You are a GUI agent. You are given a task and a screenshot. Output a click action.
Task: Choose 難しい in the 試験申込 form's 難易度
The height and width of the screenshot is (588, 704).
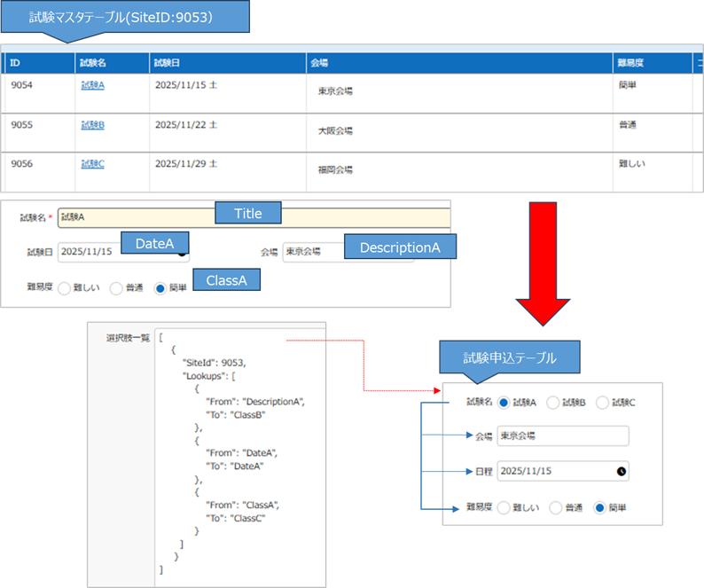505,508
